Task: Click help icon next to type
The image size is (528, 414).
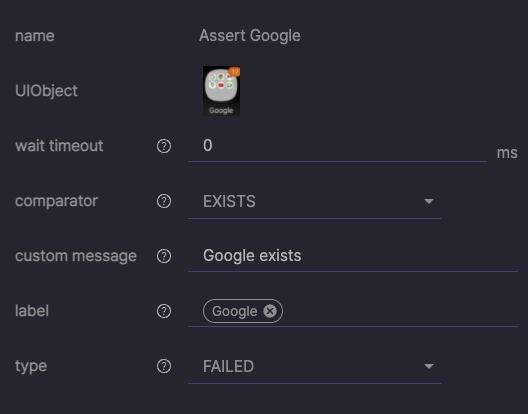Action: [x=164, y=366]
